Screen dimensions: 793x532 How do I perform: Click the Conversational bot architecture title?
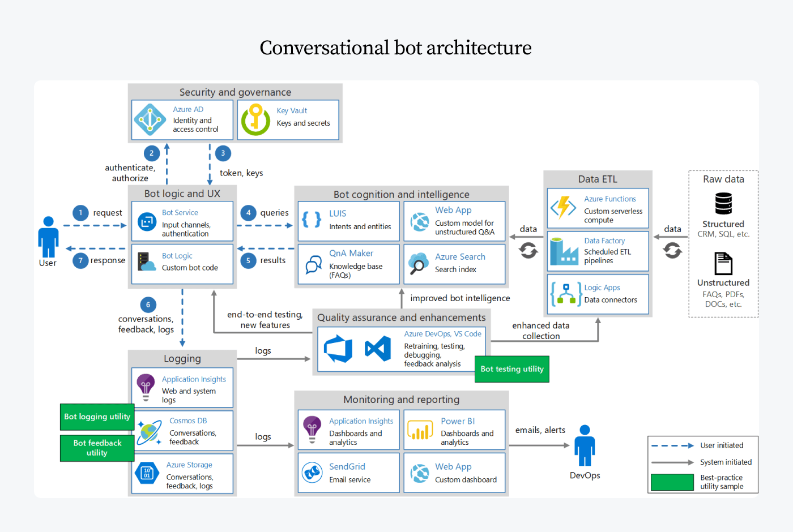395,48
